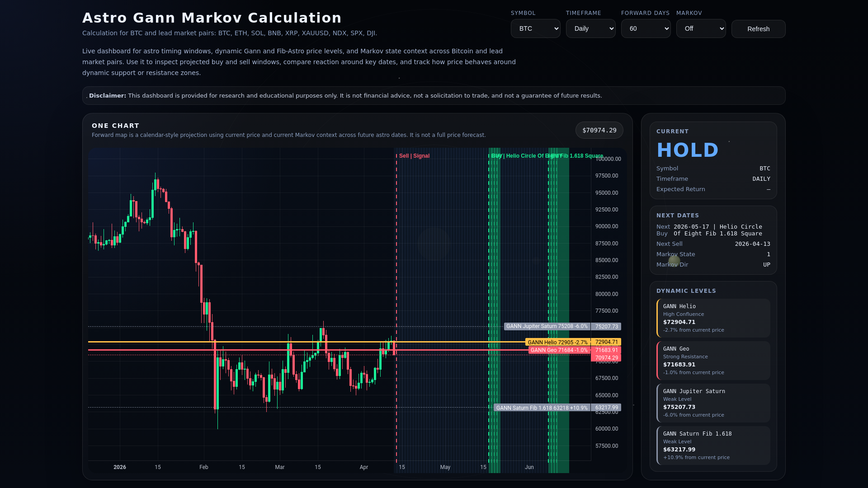This screenshot has width=868, height=488.
Task: Open the Symbol dropdown showing BTC
Action: tap(535, 28)
